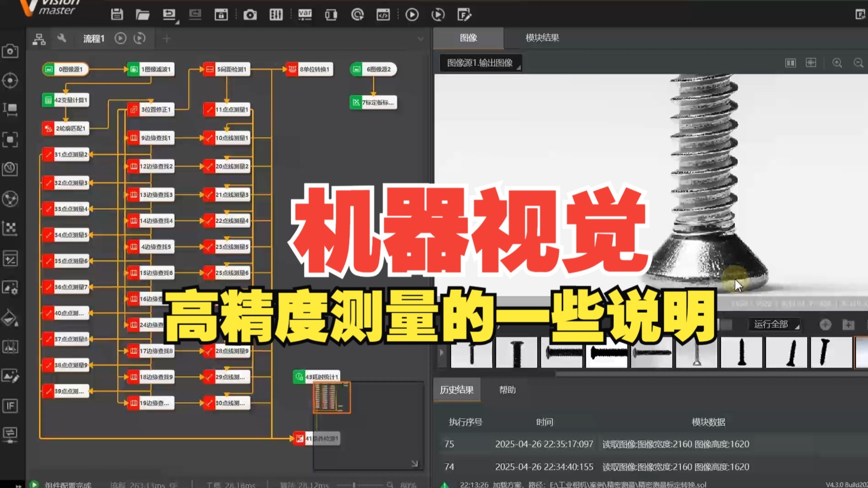Viewport: 868px width, 488px height.
Task: Open the calibration tools icon in left sidebar
Action: coord(10,228)
